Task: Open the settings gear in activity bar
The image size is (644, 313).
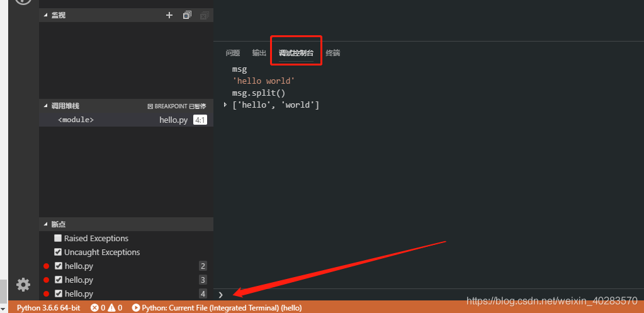Action: [x=23, y=284]
